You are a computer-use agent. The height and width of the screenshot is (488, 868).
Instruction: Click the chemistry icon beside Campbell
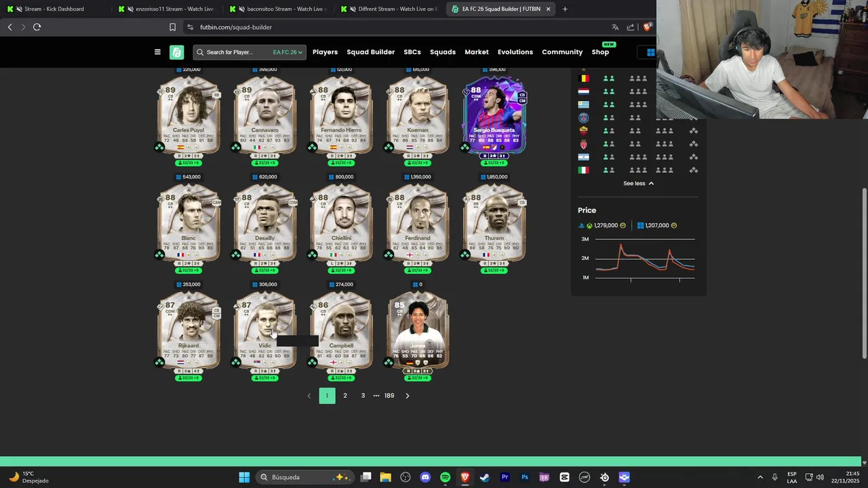[313, 363]
